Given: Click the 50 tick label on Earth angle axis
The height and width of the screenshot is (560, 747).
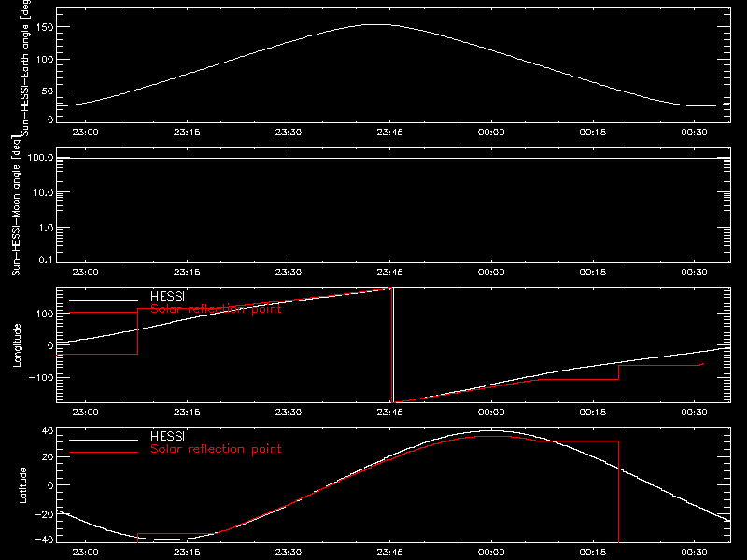Looking at the screenshot, I should tap(48, 91).
